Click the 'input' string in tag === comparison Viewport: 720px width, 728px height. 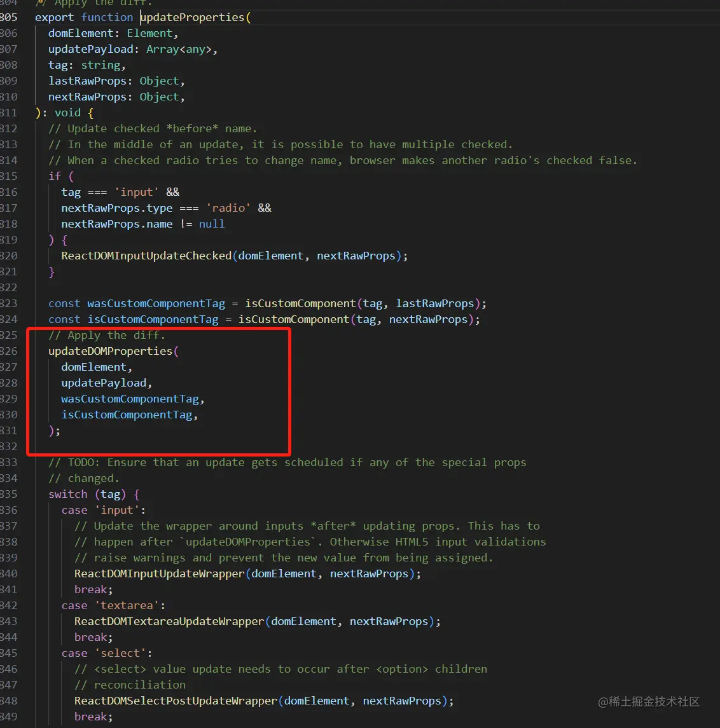tap(137, 192)
